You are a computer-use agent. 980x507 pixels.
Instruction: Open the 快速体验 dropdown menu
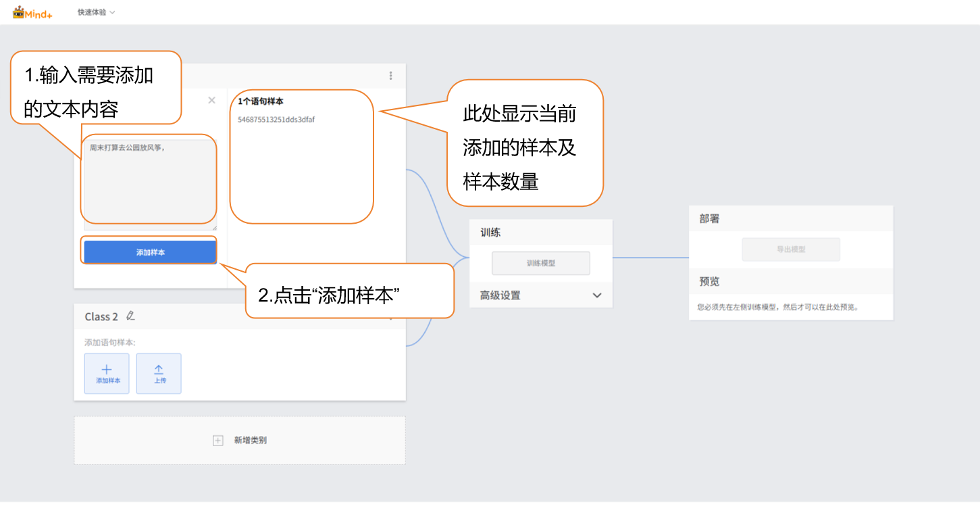click(x=96, y=12)
